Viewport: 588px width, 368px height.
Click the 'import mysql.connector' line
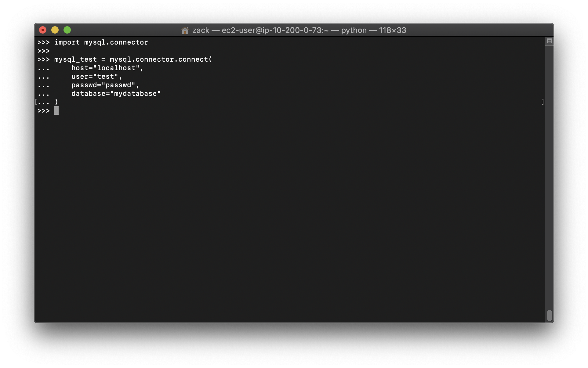click(x=101, y=42)
